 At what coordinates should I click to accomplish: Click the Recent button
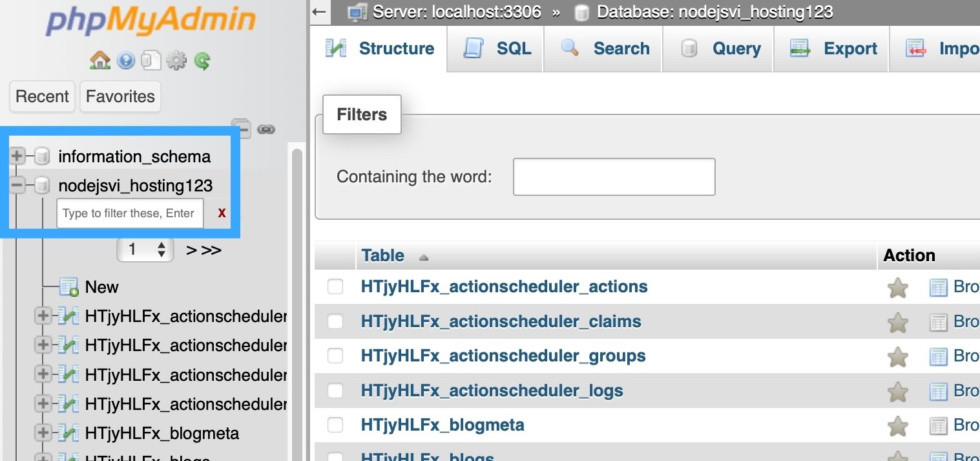click(42, 96)
